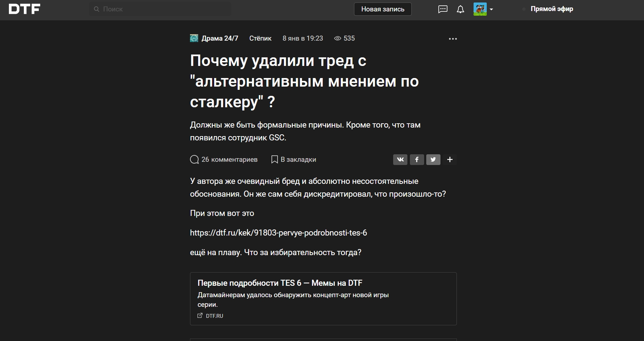Open the Первые подробности TES 6 card
This screenshot has width=644, height=341.
tap(323, 299)
